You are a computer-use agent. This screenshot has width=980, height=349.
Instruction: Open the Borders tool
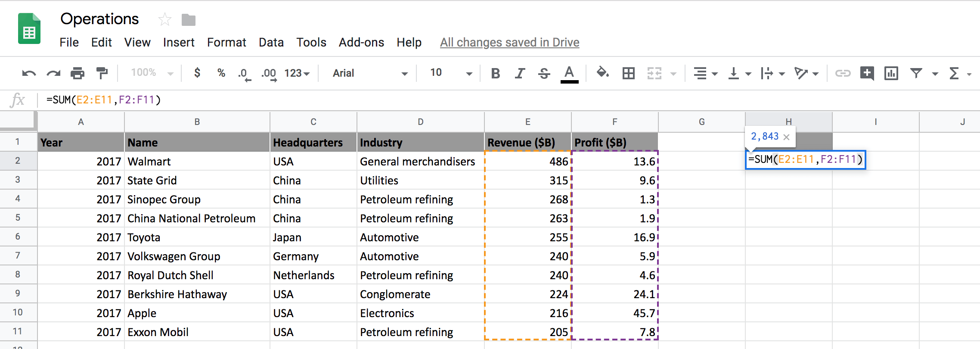(x=629, y=73)
